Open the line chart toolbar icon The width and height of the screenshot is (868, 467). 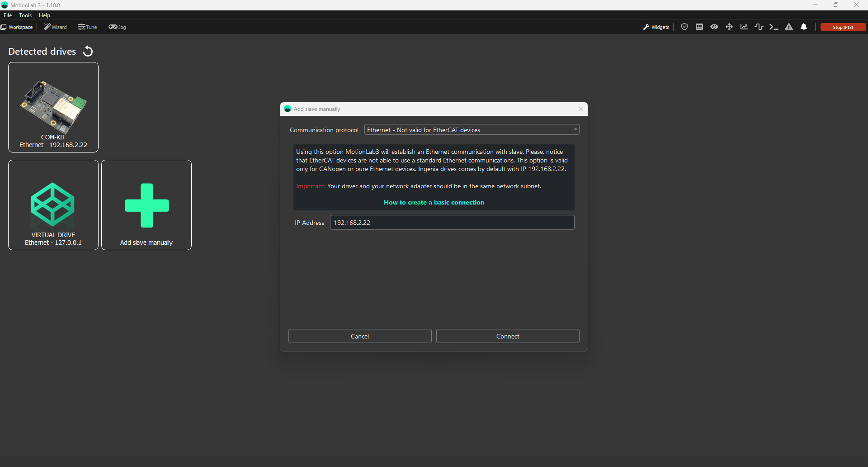tap(744, 27)
